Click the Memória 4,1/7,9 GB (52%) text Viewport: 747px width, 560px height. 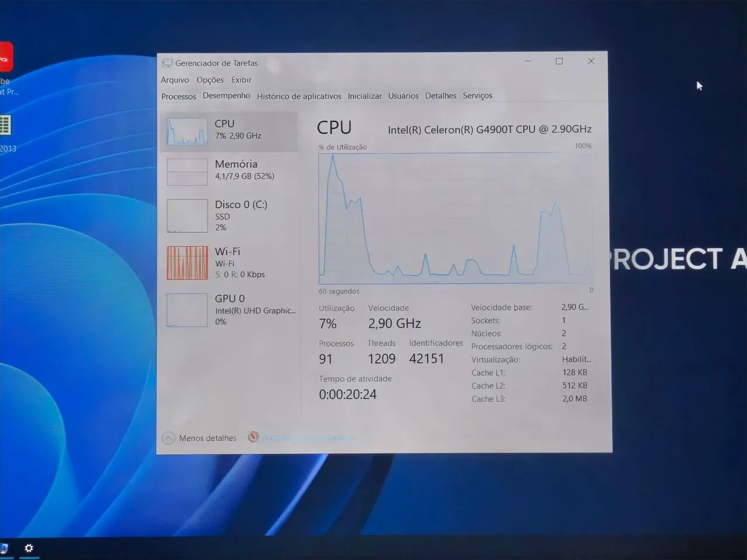click(245, 176)
